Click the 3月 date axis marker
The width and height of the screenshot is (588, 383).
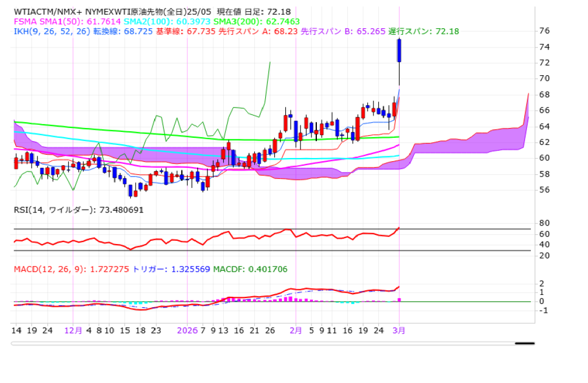[x=399, y=330]
